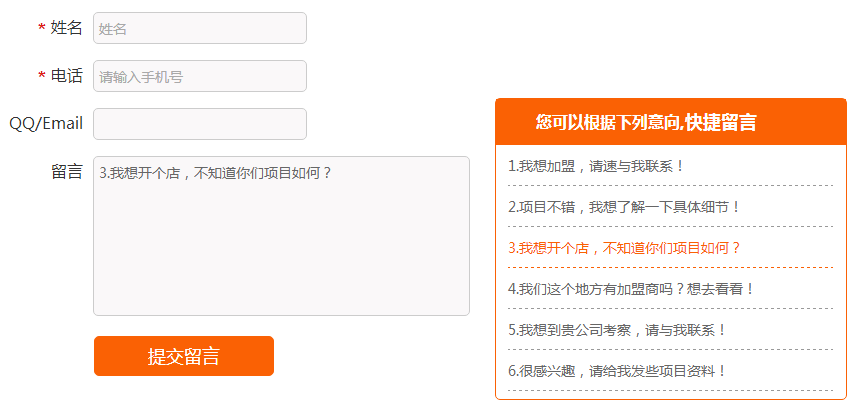Click the 姓名 name input field
The width and height of the screenshot is (859, 407).
[200, 28]
